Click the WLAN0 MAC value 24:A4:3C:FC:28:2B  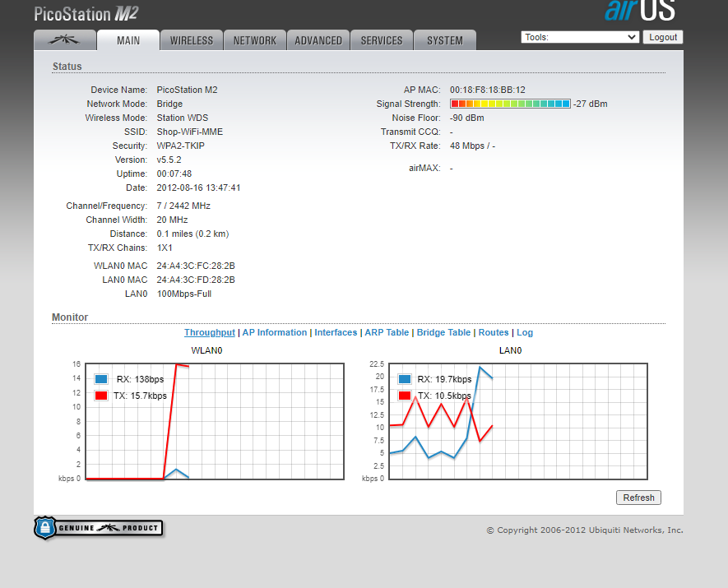[x=196, y=266]
